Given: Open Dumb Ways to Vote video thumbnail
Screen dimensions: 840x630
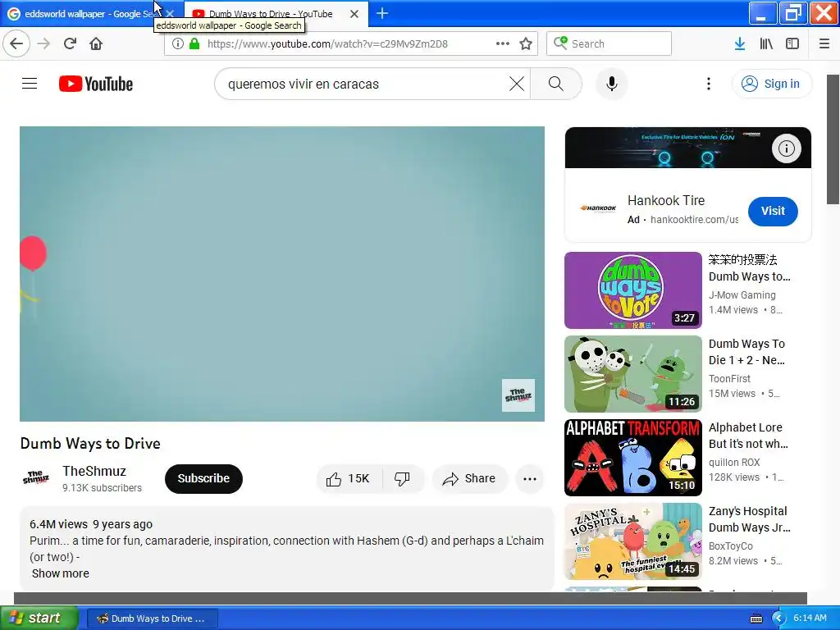Looking at the screenshot, I should coord(632,290).
